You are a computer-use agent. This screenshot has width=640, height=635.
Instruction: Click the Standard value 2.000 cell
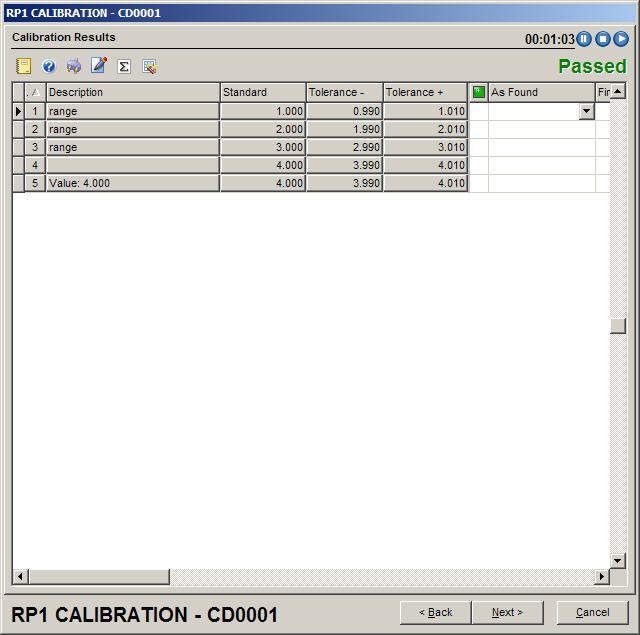point(263,129)
